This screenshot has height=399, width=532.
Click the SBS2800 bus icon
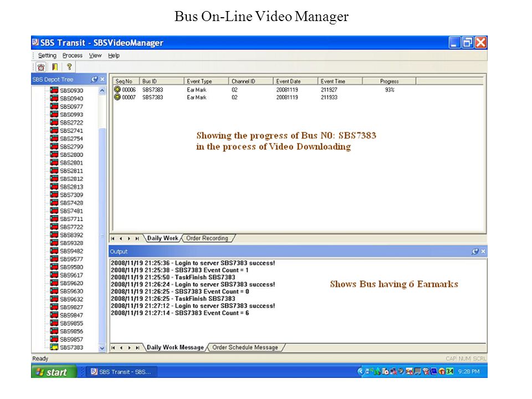click(x=54, y=155)
